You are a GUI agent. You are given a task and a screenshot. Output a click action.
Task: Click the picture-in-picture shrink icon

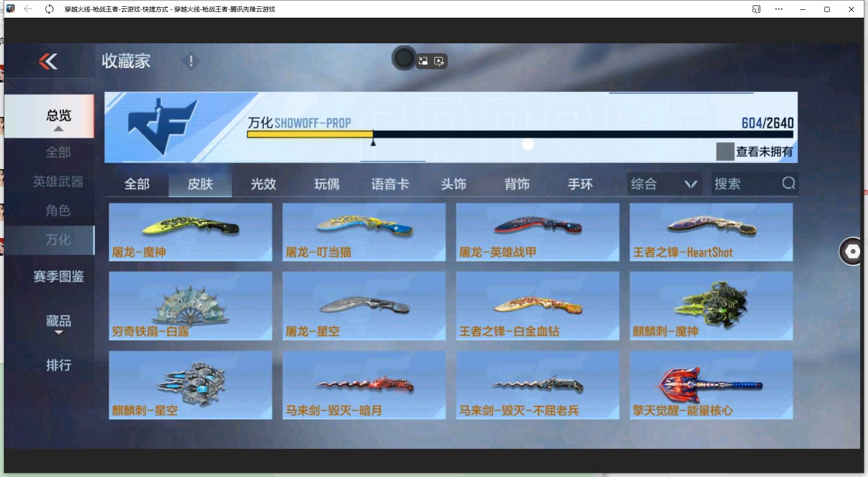point(423,61)
